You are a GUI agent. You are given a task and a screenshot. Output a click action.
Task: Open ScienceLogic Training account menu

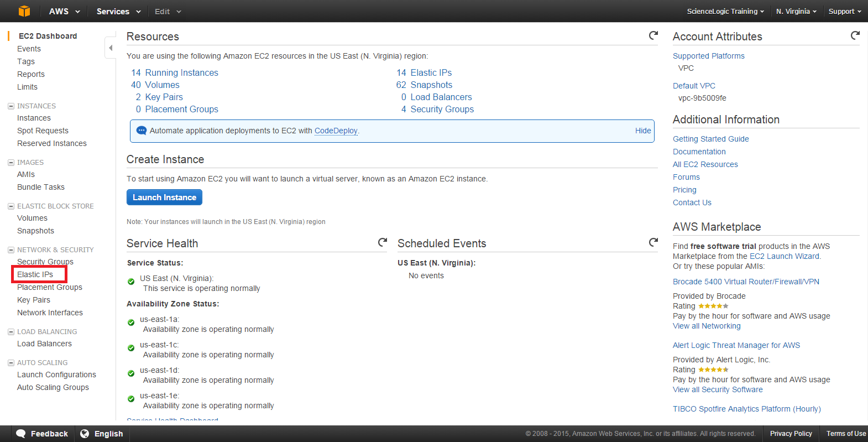coord(725,11)
